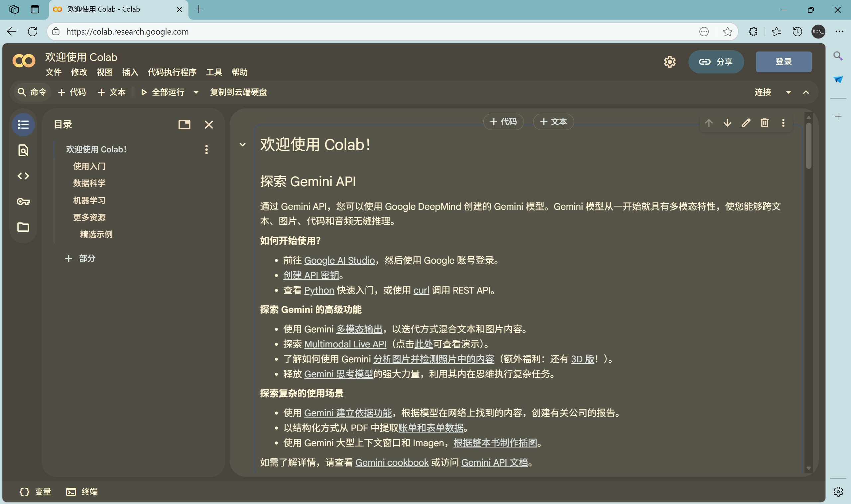The width and height of the screenshot is (851, 504).
Task: Click the 登录 button
Action: (x=784, y=62)
